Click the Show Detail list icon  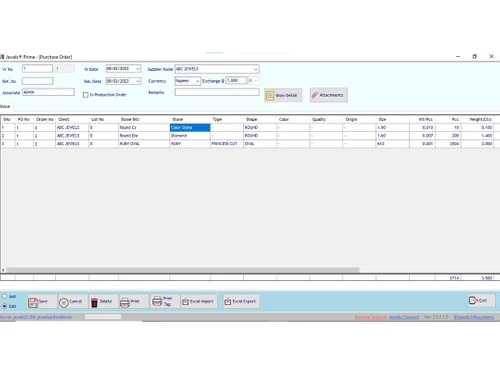coord(270,95)
